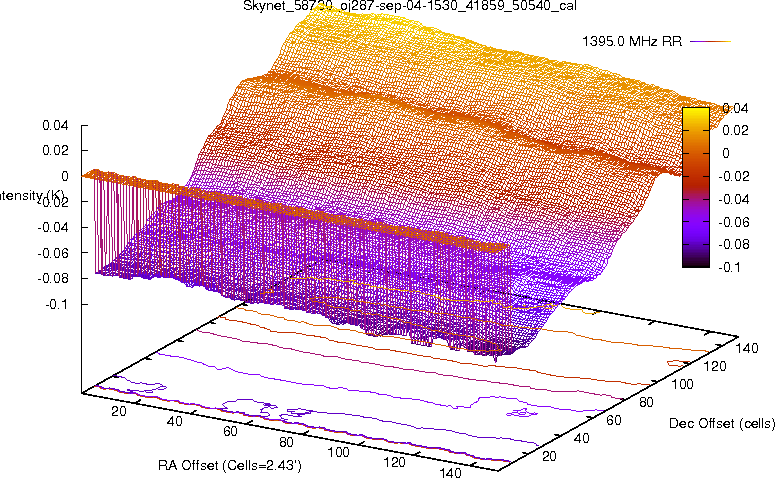Click the Dec Offset axis tick 140
The image size is (775, 478).
747,348
